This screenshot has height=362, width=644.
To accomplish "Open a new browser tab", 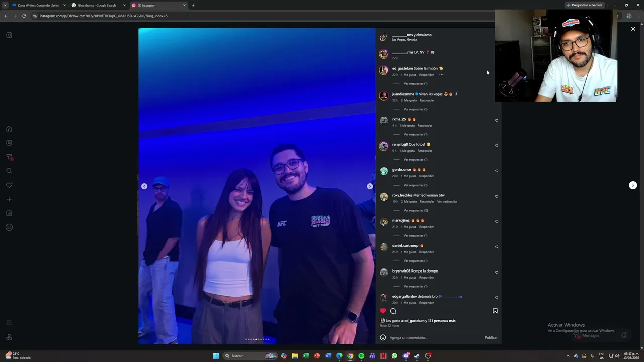I will [193, 5].
